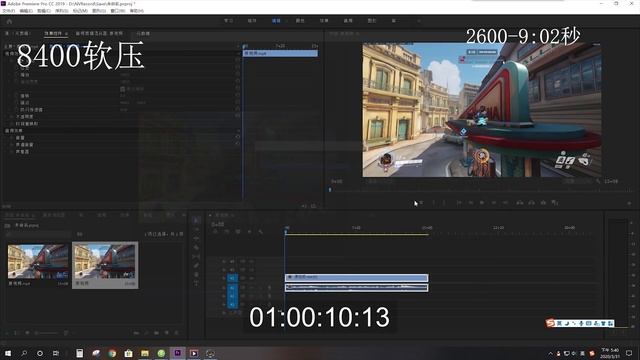640x360 pixels.
Task: Click the 帮助 Help menu
Action: pos(136,11)
